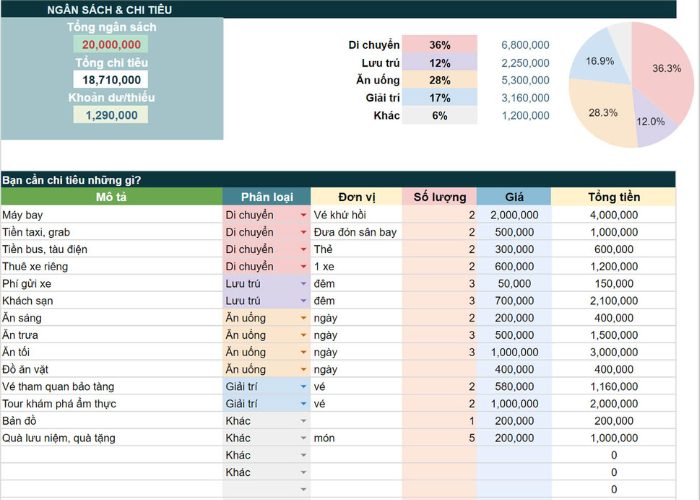Screen dimensions: 700x500
Task: Select the 2,250,000 Lưu trú total
Action: coord(525,63)
